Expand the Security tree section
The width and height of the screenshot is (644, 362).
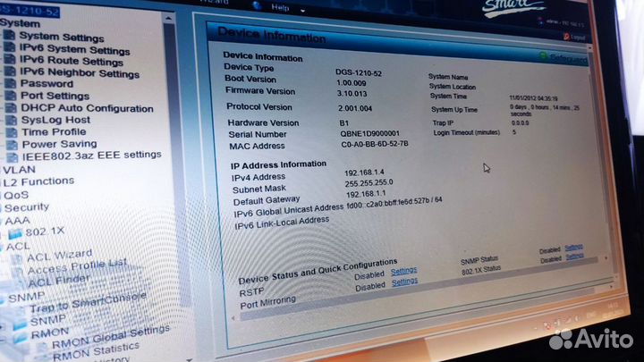click(x=27, y=207)
